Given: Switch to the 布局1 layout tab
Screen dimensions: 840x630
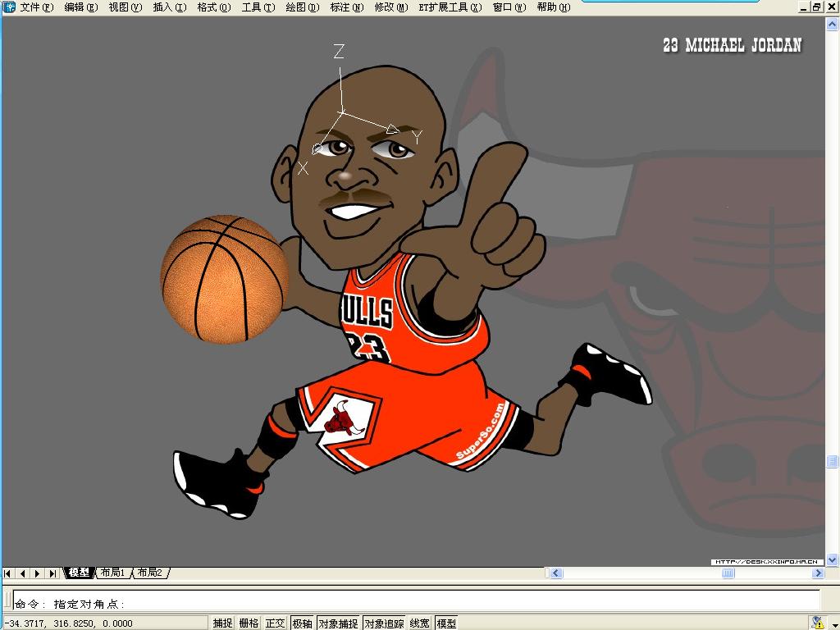Looking at the screenshot, I should tap(112, 573).
